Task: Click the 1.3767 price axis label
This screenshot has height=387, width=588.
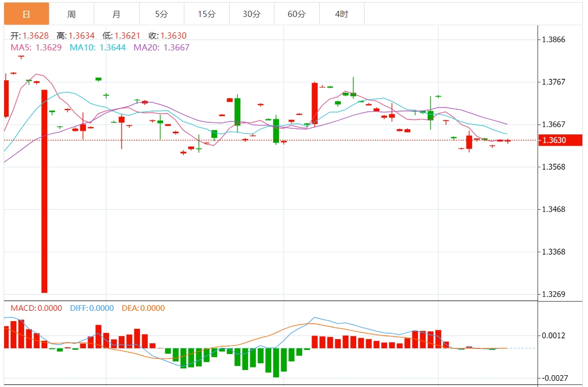Action: click(x=554, y=82)
